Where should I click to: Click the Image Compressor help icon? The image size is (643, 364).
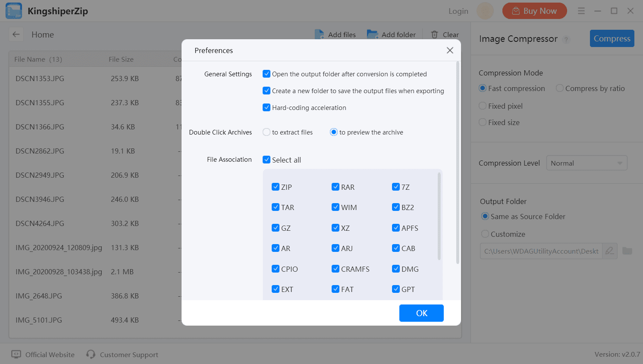pyautogui.click(x=567, y=39)
